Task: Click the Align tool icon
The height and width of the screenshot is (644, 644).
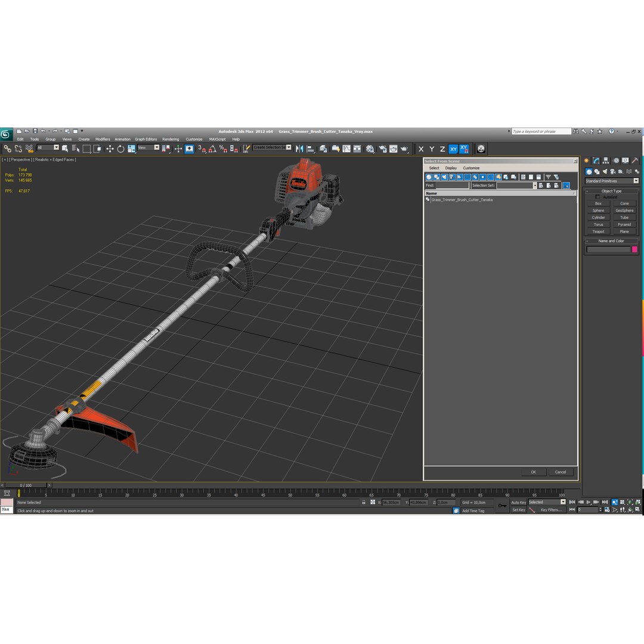Action: [311, 148]
